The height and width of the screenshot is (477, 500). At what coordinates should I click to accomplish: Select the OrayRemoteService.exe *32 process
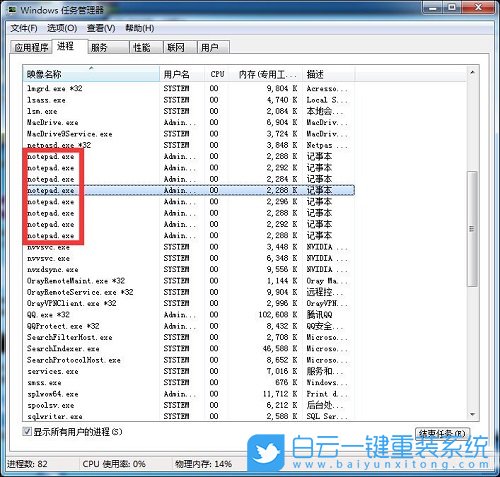[x=189, y=292]
